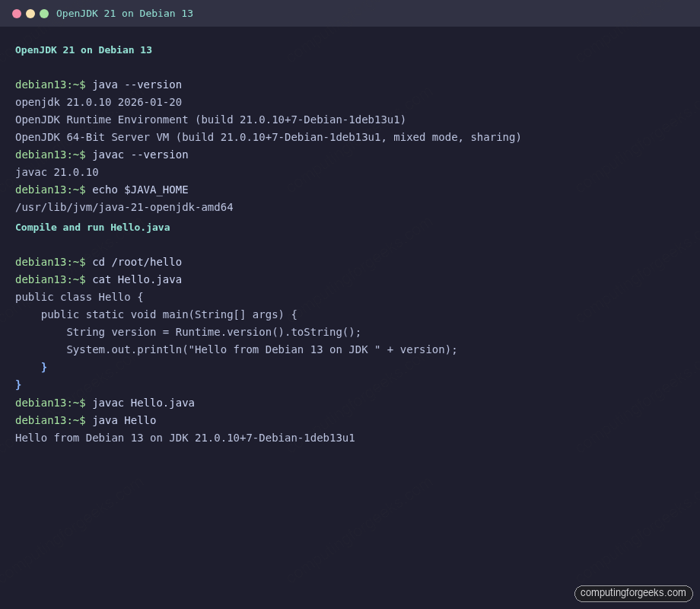Image resolution: width=700 pixels, height=609 pixels.
Task: Open the computingforgeeks.com link badge
Action: pyautogui.click(x=633, y=593)
